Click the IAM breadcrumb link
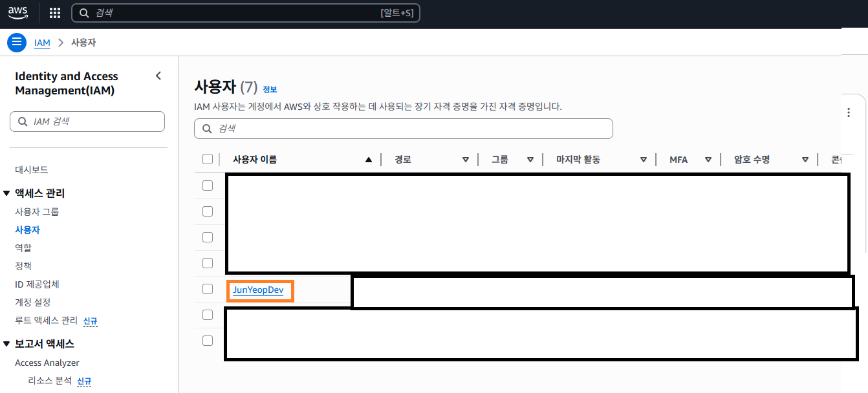The width and height of the screenshot is (868, 393). tap(42, 43)
